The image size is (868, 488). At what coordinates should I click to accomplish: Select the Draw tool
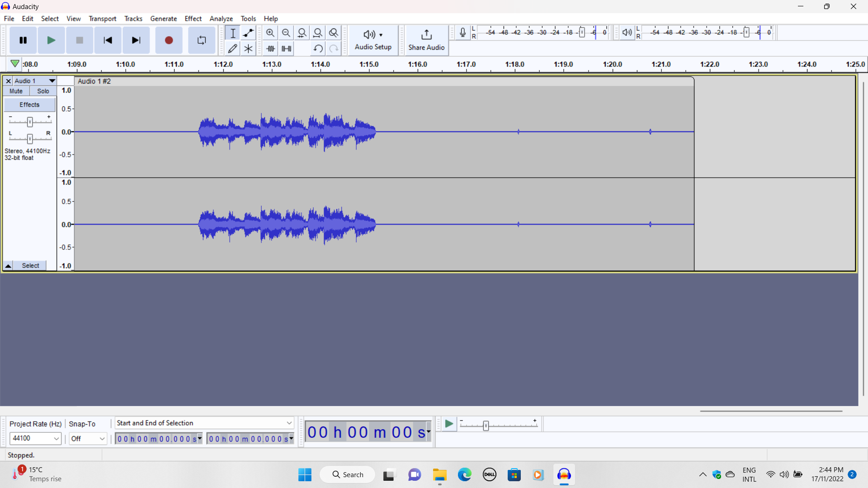[x=233, y=48]
